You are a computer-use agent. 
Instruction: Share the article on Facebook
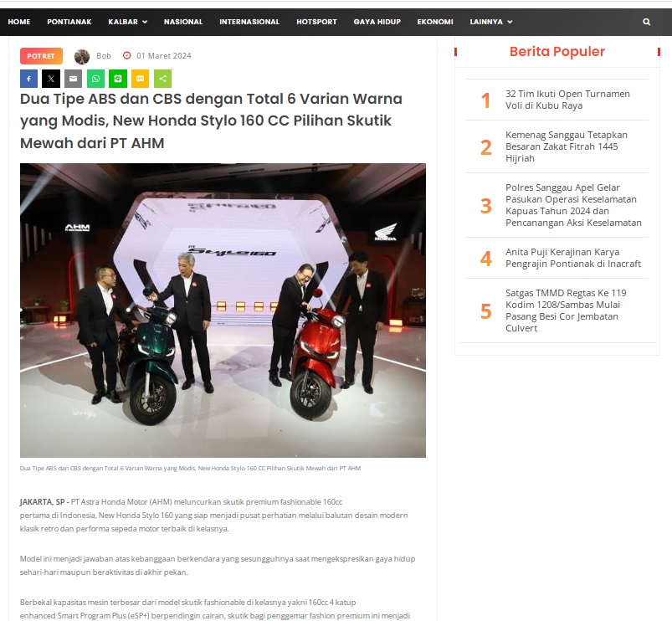(x=28, y=79)
